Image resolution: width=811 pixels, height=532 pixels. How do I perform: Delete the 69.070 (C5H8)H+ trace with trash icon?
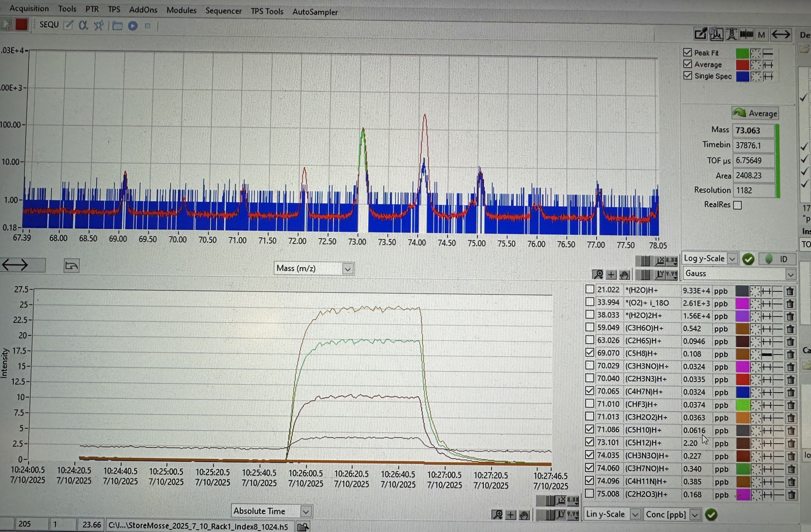(x=790, y=354)
